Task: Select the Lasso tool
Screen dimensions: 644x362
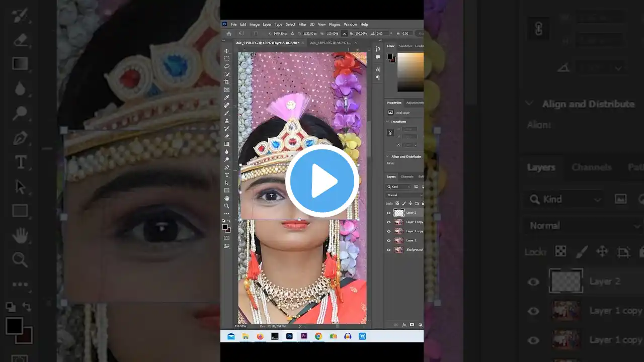Action: click(227, 65)
